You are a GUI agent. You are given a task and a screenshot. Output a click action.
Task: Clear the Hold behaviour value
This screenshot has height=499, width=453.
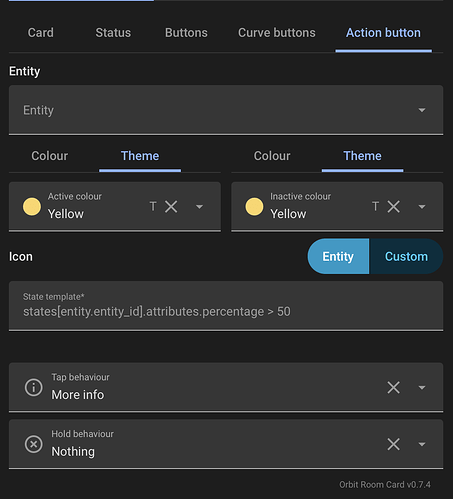pos(394,444)
